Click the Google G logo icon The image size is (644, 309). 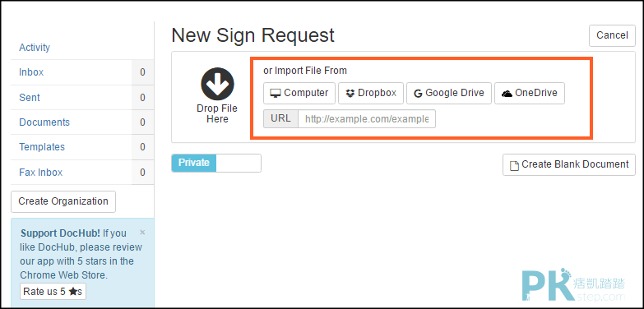[418, 94]
